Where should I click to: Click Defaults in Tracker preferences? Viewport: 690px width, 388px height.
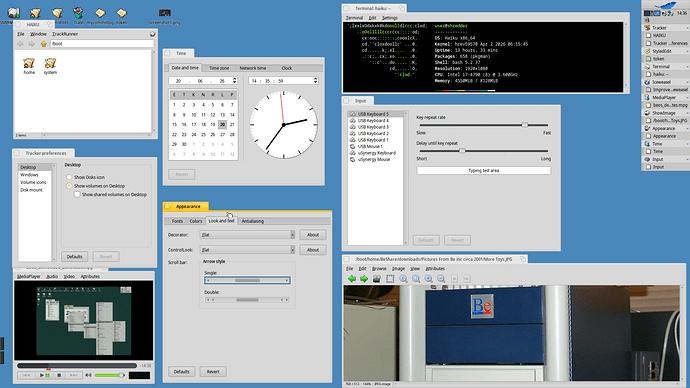[x=74, y=256]
